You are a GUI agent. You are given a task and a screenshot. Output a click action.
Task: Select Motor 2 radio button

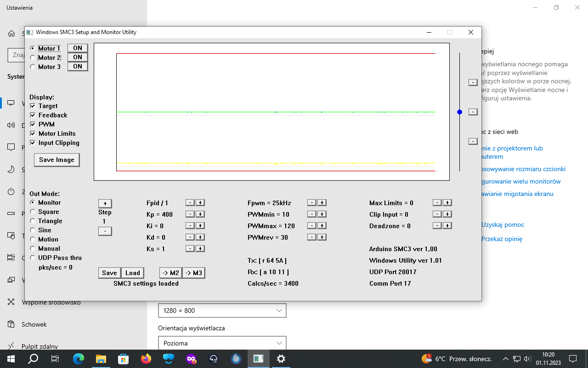coord(32,57)
